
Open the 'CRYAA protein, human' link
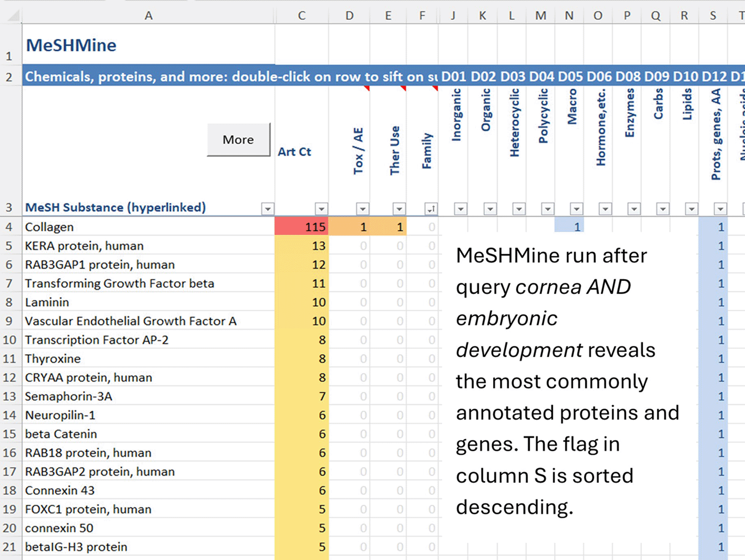pos(89,378)
